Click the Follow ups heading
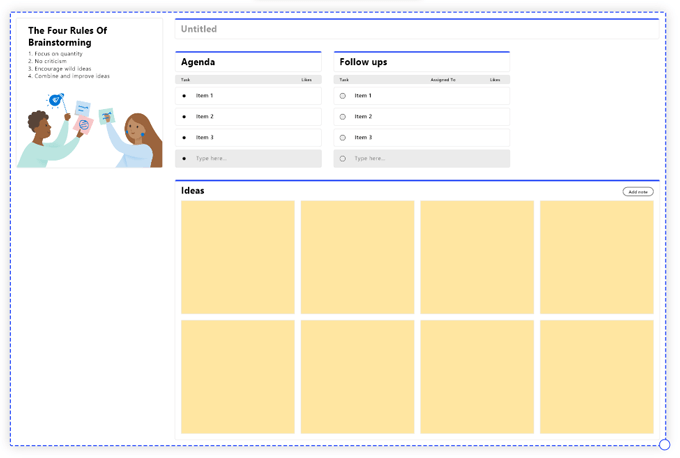680x458 pixels. pos(363,62)
